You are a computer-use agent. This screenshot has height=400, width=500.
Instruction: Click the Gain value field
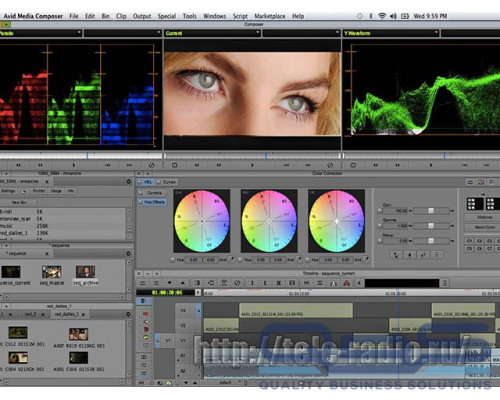(396, 211)
